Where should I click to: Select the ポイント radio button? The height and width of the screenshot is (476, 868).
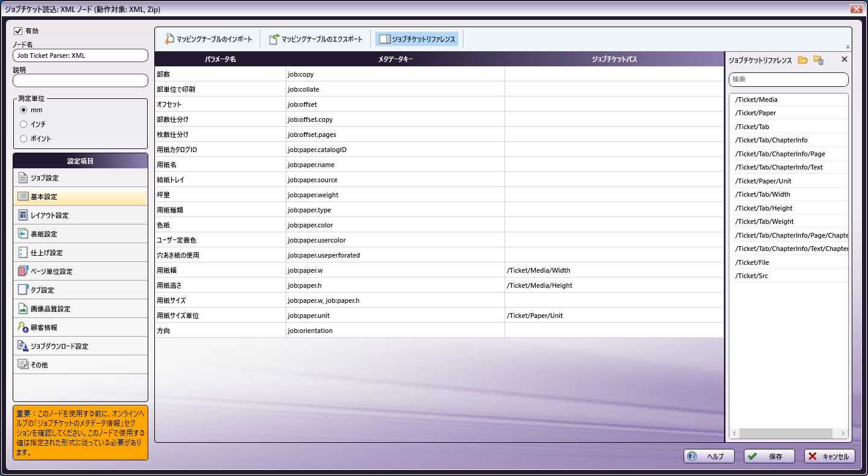pyautogui.click(x=24, y=139)
